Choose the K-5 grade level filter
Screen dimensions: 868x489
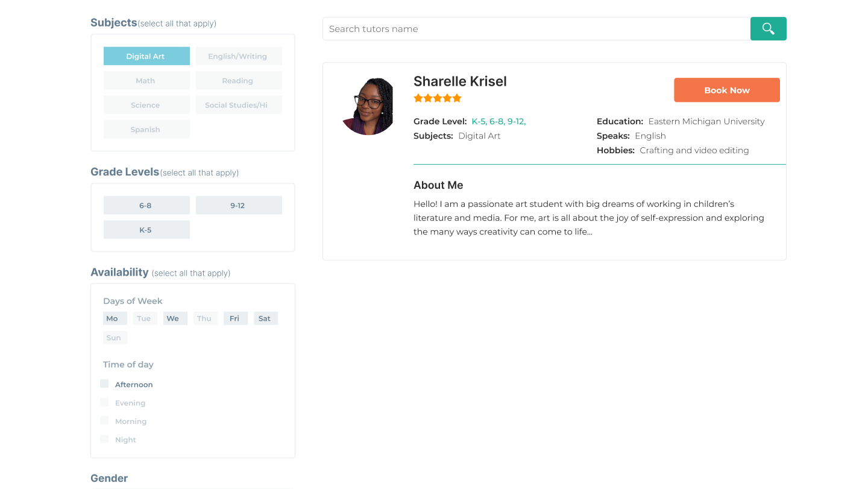[146, 230]
